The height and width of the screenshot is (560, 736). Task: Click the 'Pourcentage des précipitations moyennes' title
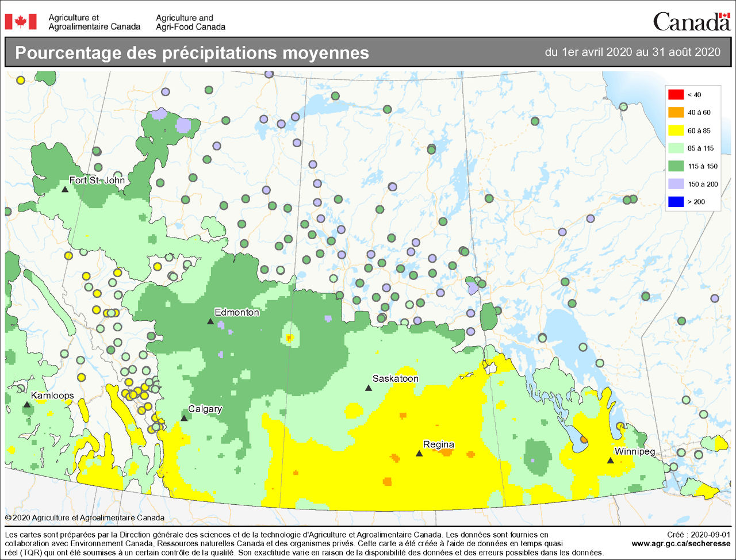(192, 53)
